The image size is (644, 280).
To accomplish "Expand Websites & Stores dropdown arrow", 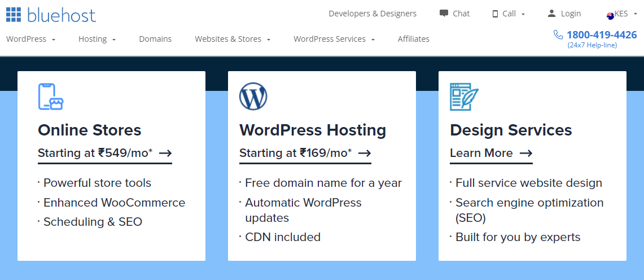I will coord(268,40).
